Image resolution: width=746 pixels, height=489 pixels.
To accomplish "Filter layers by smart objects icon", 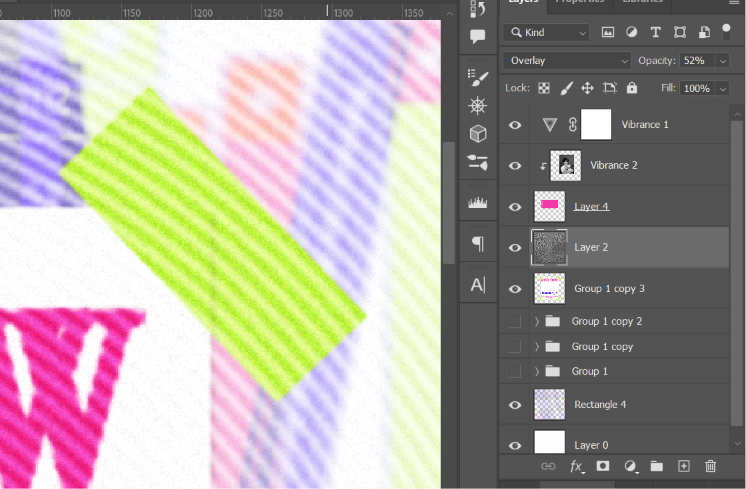I will 704,32.
